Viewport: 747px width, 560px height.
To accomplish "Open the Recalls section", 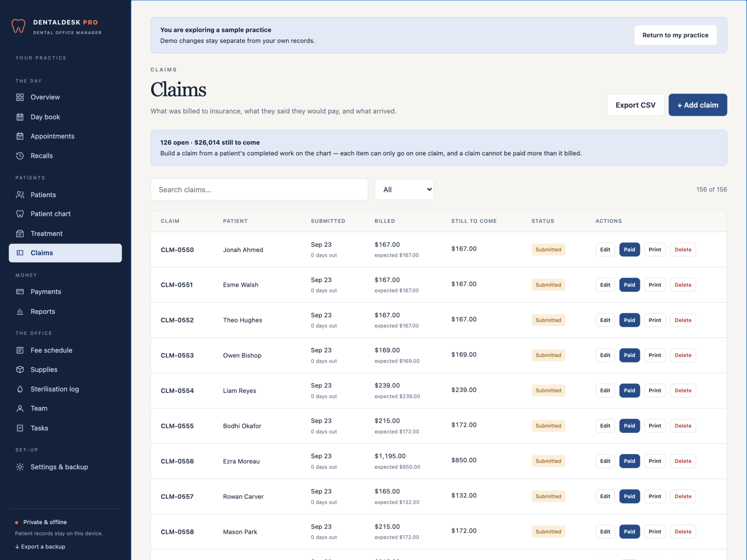I will tap(65, 156).
